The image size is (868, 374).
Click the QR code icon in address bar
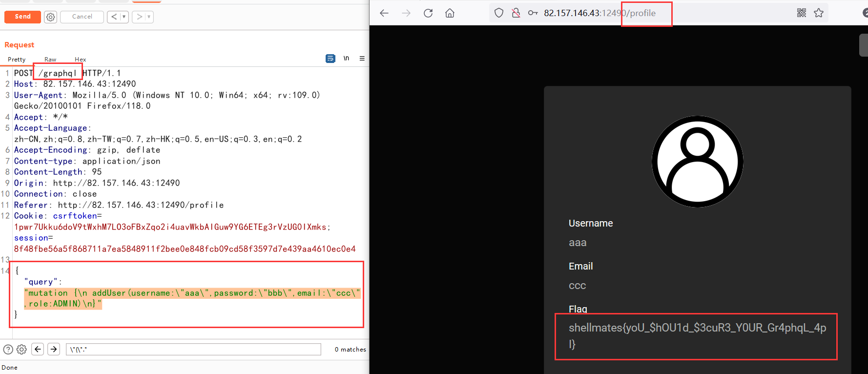[802, 13]
